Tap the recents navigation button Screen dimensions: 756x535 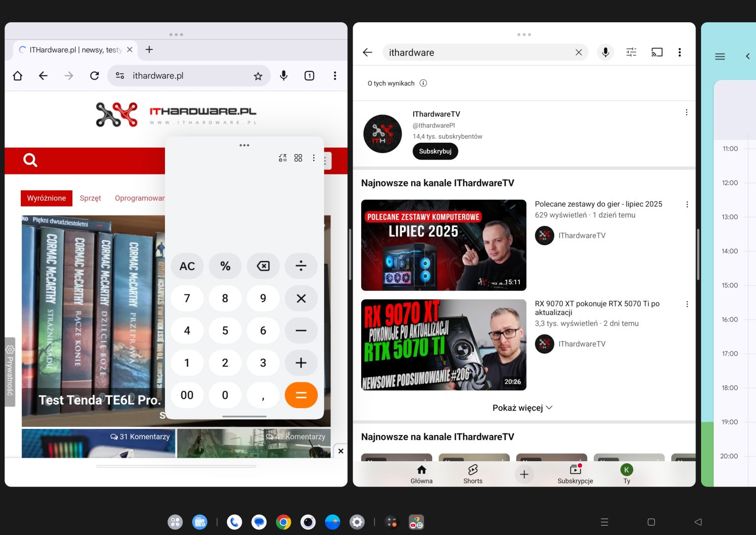click(604, 522)
